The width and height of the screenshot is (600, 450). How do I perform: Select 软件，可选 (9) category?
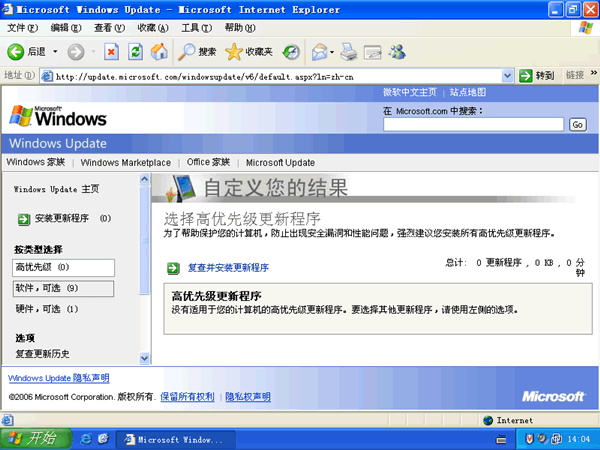[x=64, y=289]
